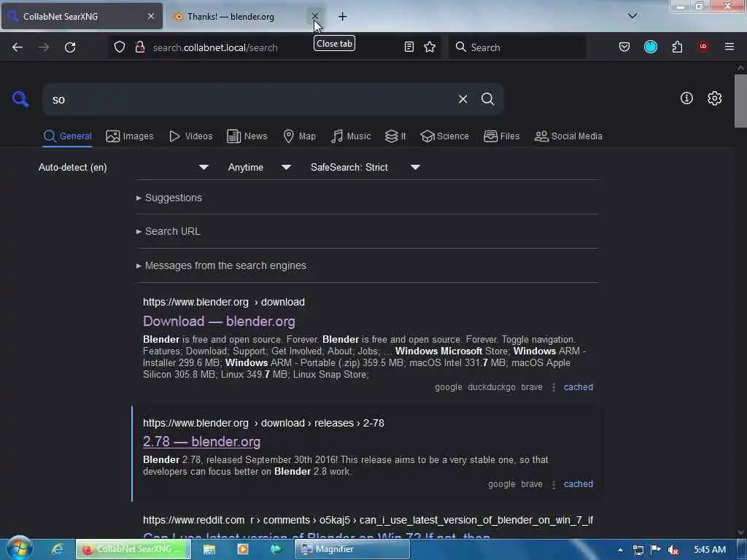This screenshot has height=560, width=747.
Task: Submit search with magnifier button
Action: coord(487,99)
